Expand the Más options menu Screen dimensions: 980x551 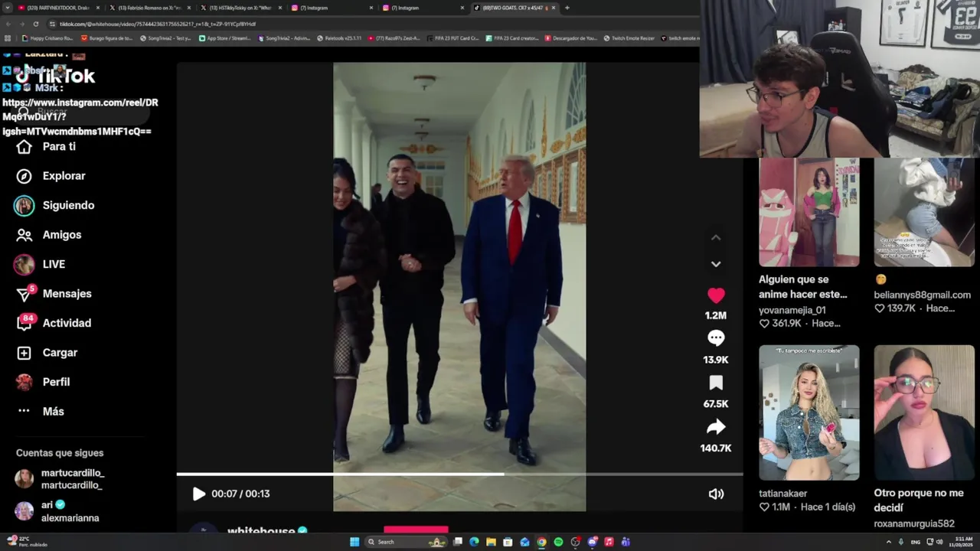(42, 412)
